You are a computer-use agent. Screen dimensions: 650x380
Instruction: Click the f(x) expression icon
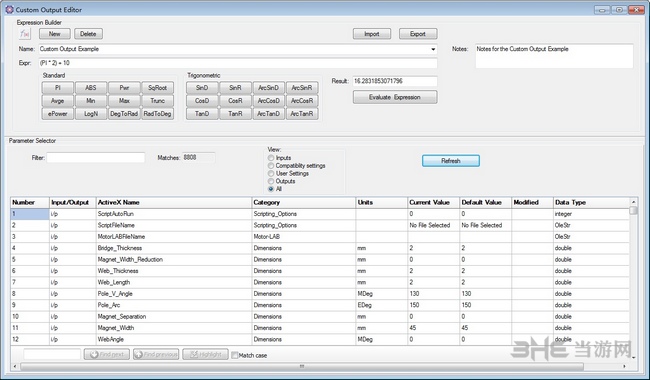[25, 34]
